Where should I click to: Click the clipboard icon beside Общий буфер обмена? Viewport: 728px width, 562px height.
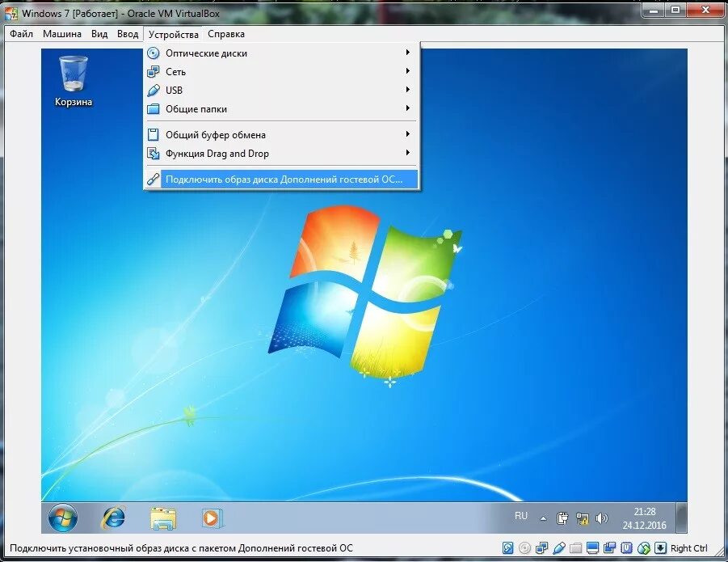154,135
